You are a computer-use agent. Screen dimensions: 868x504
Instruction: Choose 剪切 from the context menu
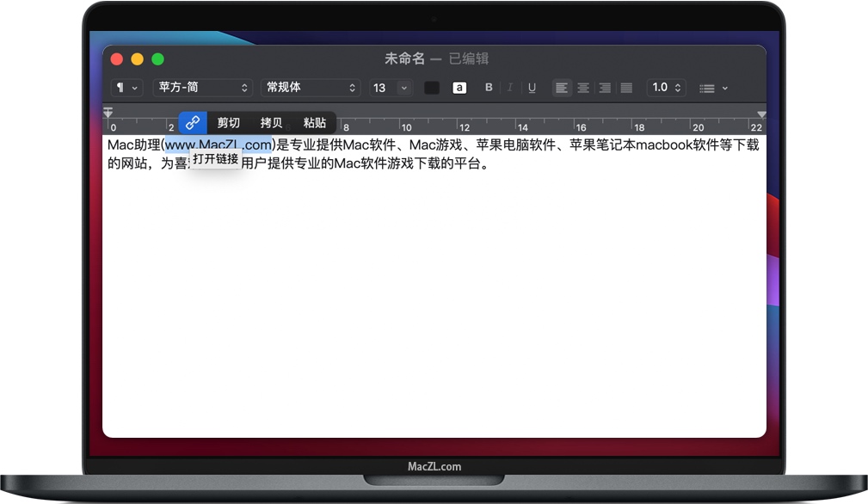(228, 122)
